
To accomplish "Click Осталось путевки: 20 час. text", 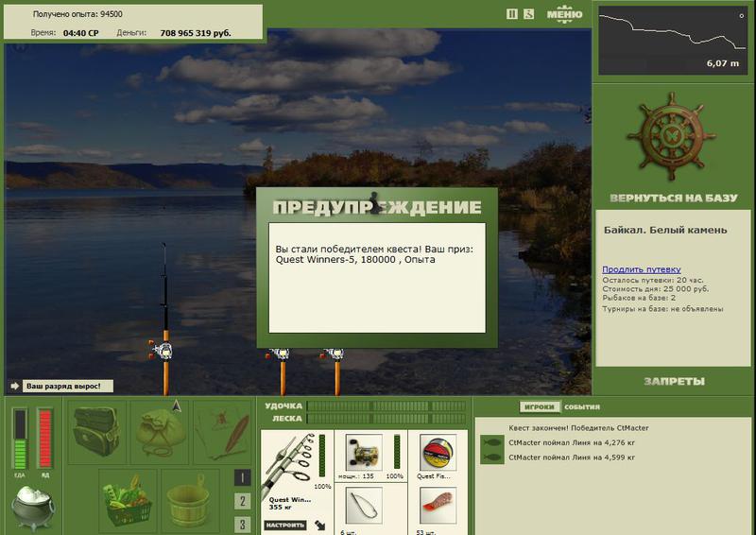I will (x=653, y=281).
